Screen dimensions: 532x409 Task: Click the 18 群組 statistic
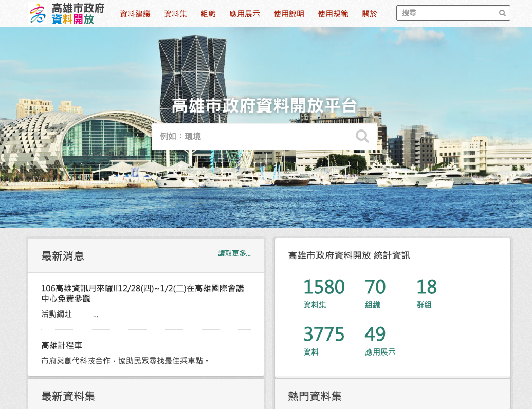426,293
